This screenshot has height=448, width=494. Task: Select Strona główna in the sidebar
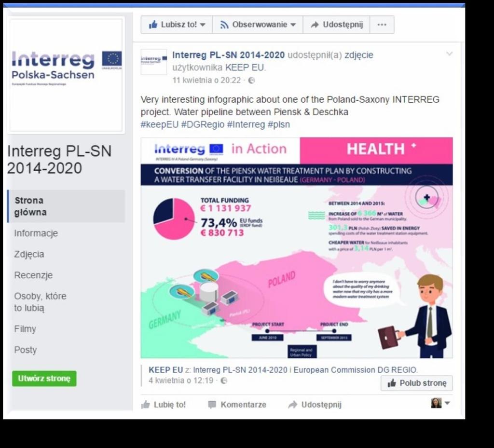tap(66, 206)
